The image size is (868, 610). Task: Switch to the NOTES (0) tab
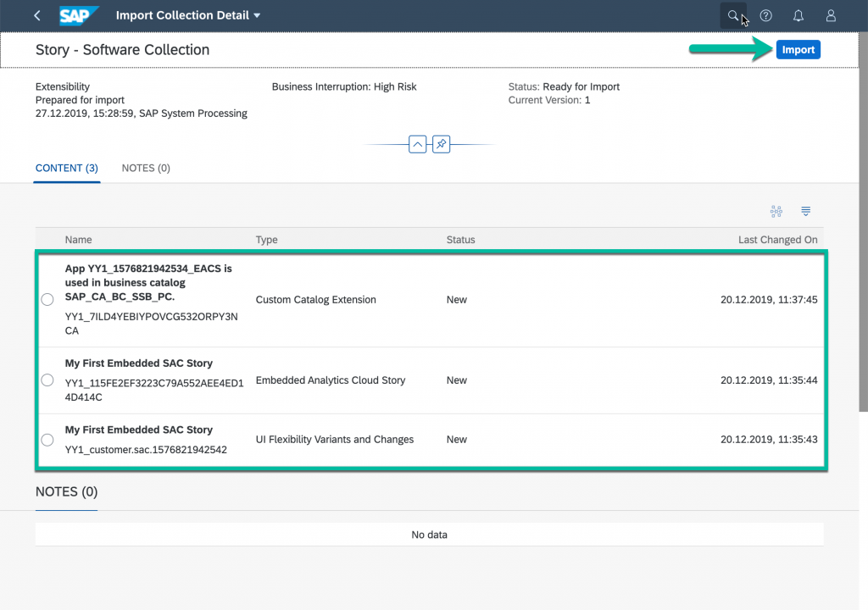[x=146, y=169]
